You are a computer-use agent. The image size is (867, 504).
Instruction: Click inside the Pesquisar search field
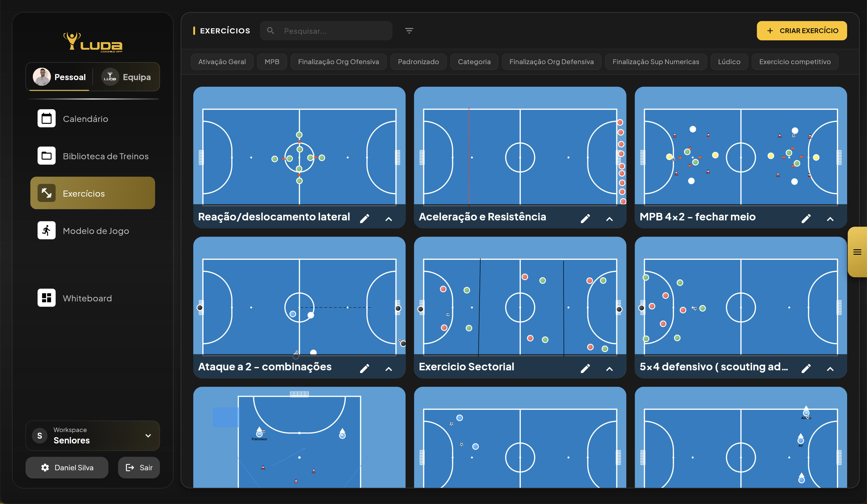pos(327,31)
